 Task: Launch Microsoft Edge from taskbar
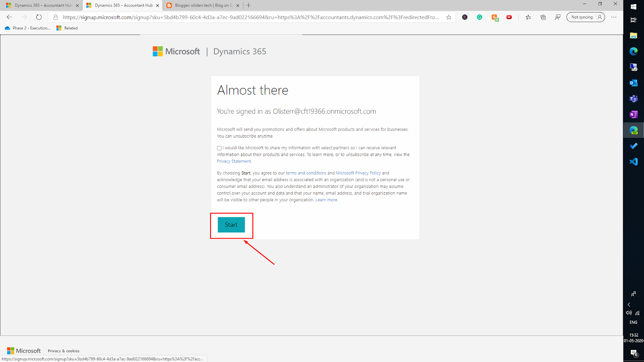(634, 51)
